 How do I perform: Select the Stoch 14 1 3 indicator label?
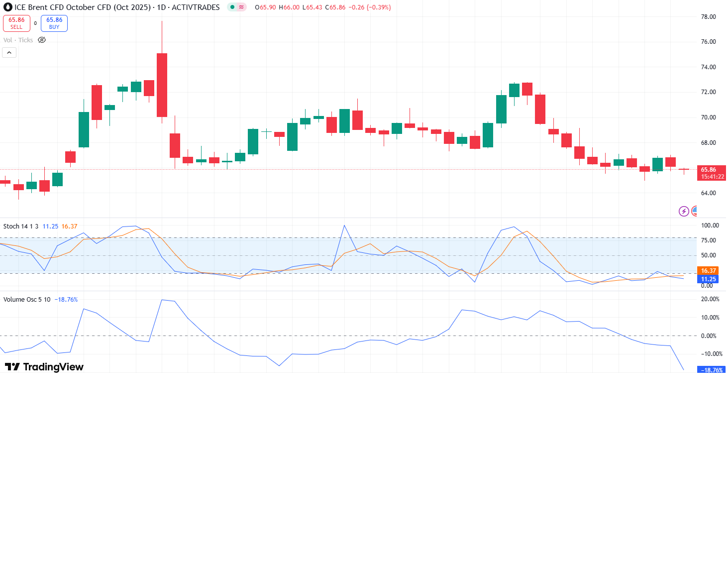point(21,226)
